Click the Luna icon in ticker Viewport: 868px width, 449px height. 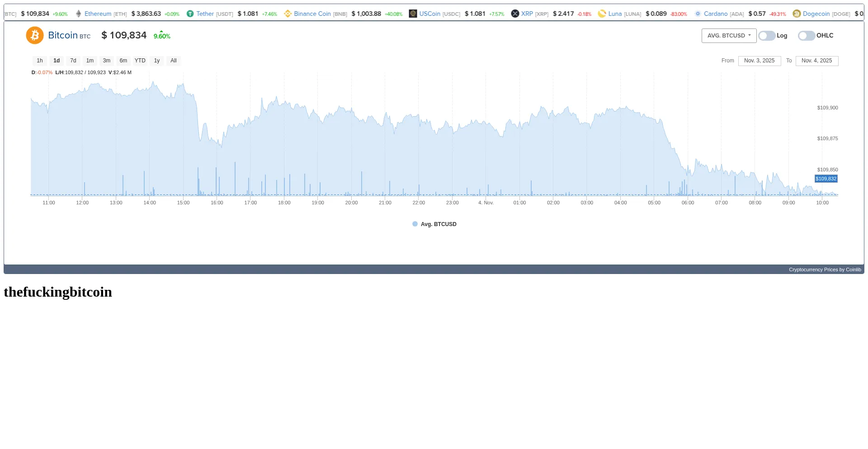(602, 14)
